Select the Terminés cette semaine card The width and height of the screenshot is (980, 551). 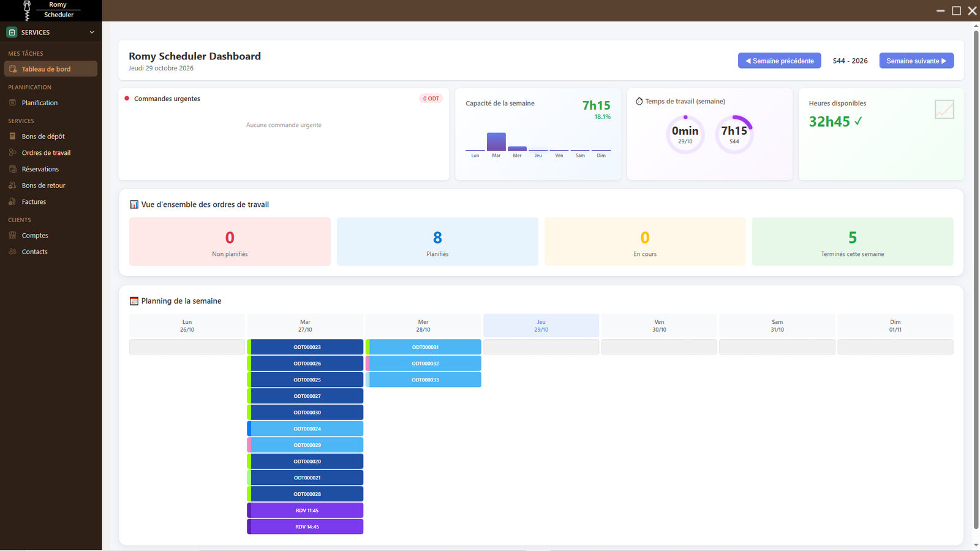853,242
